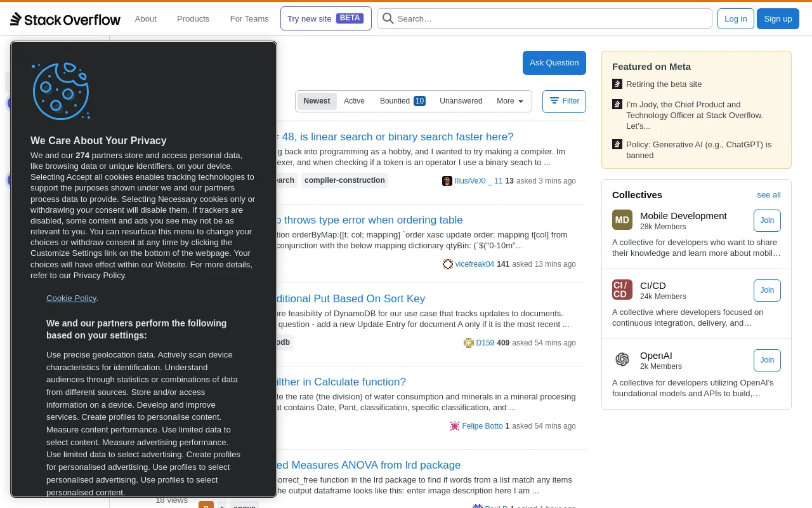812x508 pixels.
Task: Click the OpenAI collective logo
Action: tap(622, 359)
